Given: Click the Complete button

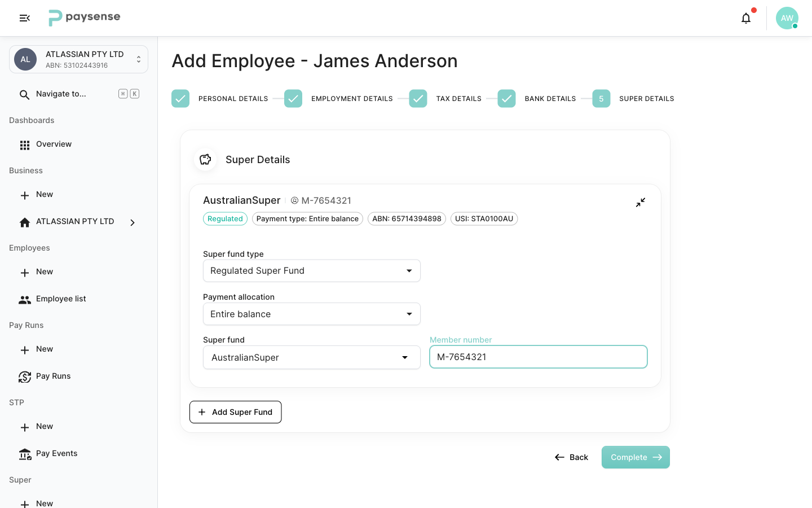Looking at the screenshot, I should tap(636, 457).
